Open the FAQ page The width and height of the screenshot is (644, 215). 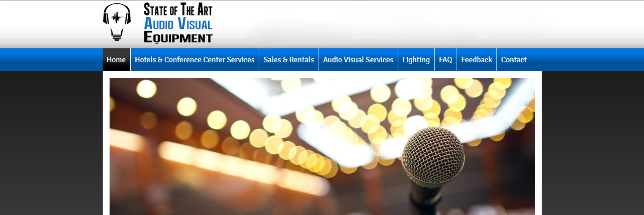[445, 60]
